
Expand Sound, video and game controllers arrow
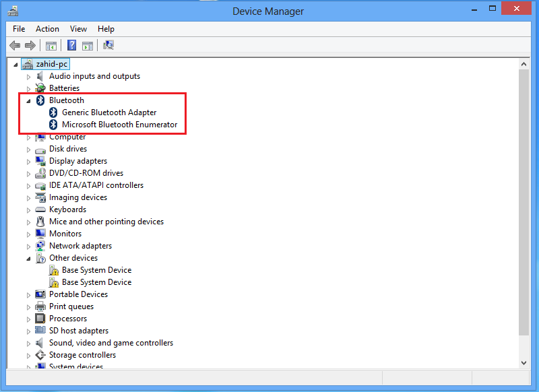point(28,344)
